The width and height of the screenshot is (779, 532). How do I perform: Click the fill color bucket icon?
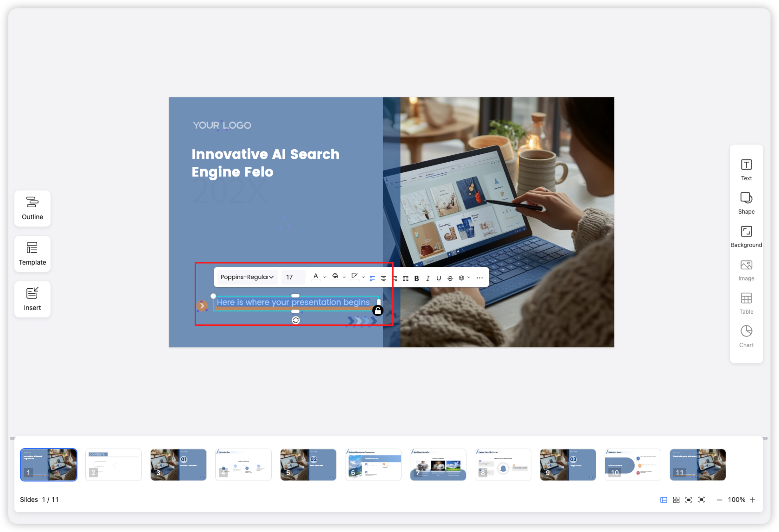click(x=335, y=277)
